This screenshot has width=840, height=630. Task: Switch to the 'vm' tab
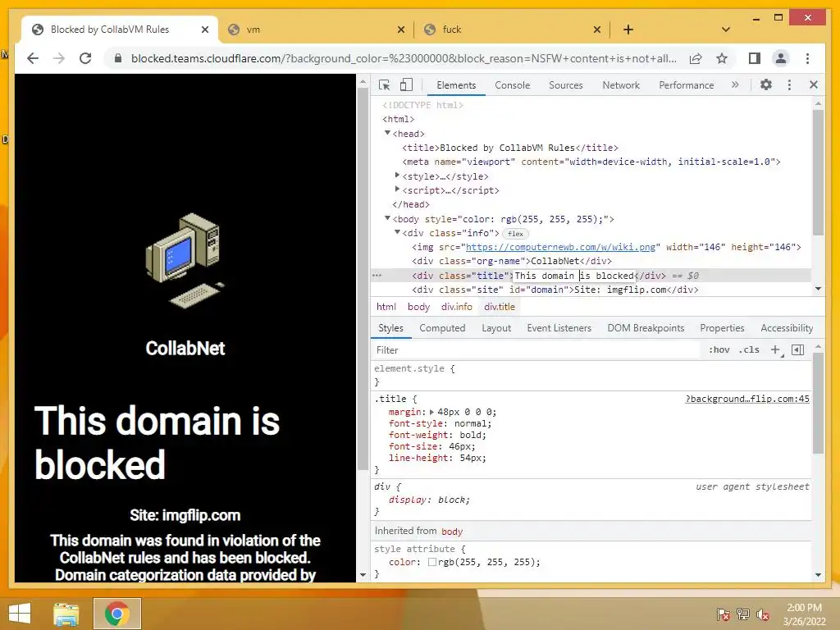tap(316, 30)
